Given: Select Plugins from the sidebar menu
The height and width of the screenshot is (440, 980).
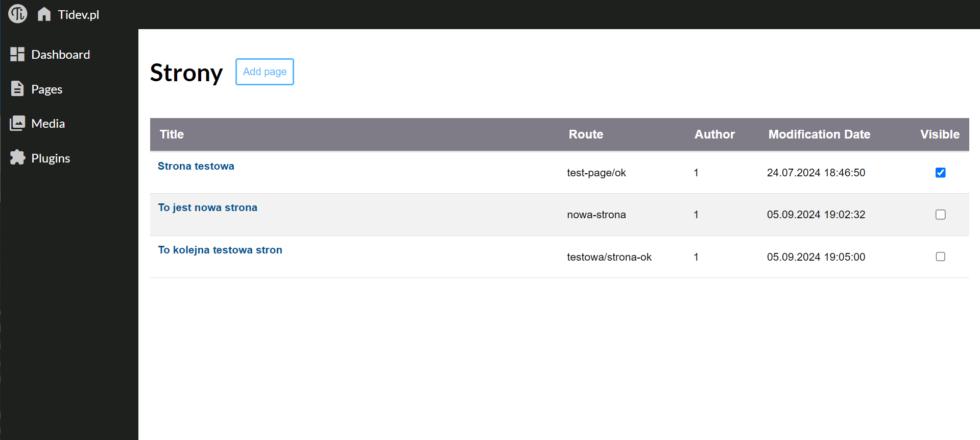Looking at the screenshot, I should click(51, 158).
